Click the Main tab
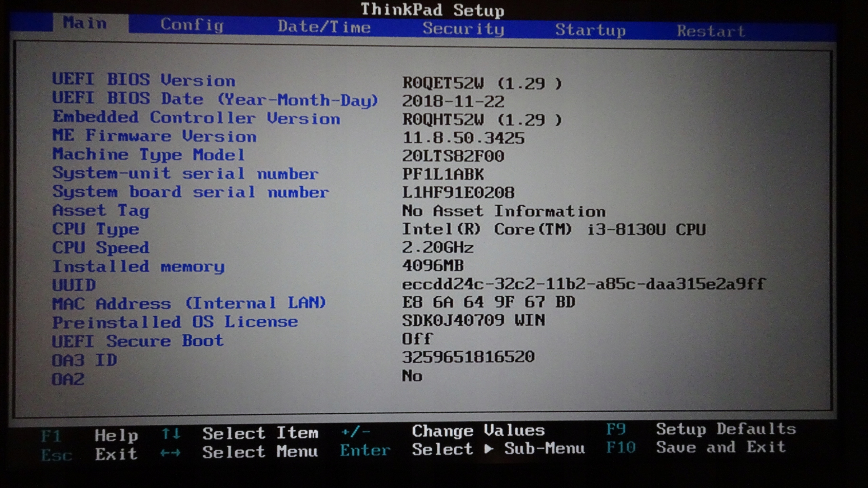Screen dimensions: 868x488 [x=85, y=23]
